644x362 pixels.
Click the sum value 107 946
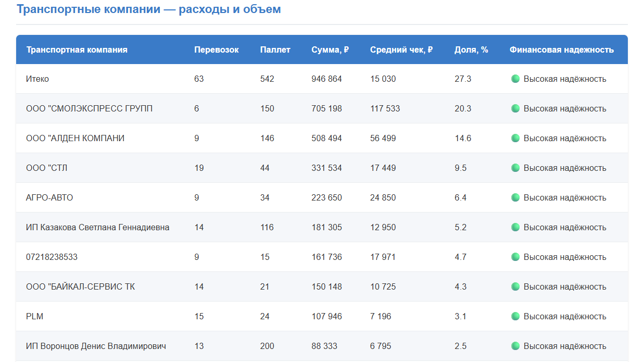pos(327,316)
